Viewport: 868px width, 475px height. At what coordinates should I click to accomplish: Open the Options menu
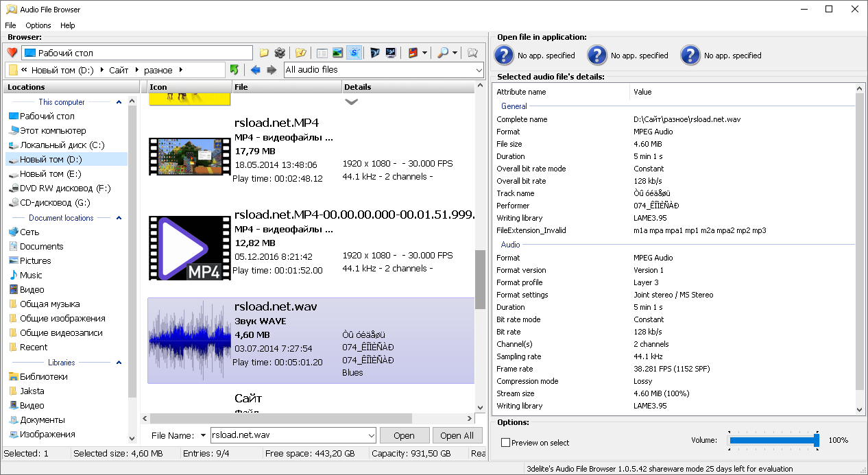[38, 25]
